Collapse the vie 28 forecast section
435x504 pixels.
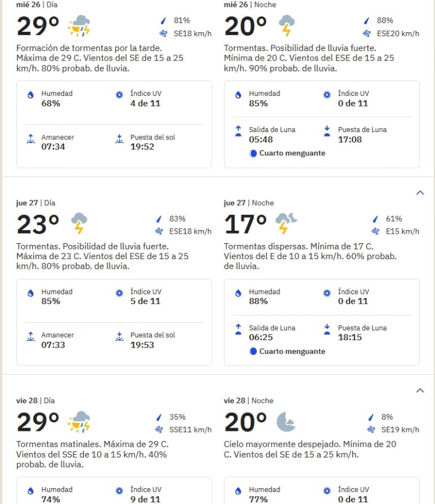click(420, 391)
